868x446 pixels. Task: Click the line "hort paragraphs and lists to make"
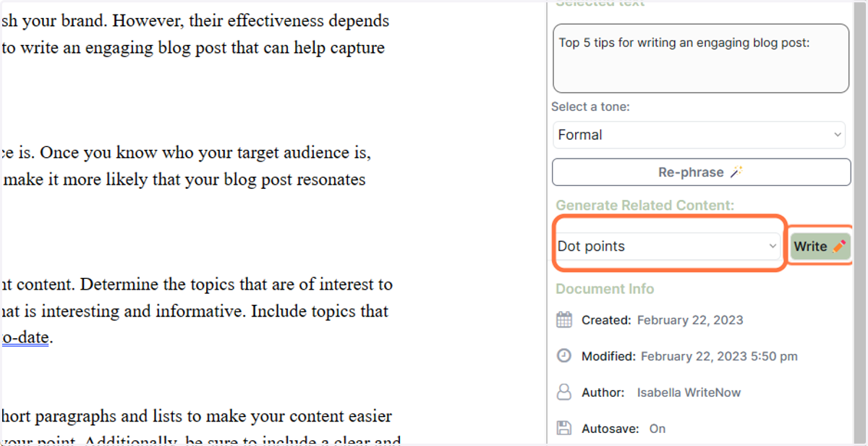click(x=197, y=416)
